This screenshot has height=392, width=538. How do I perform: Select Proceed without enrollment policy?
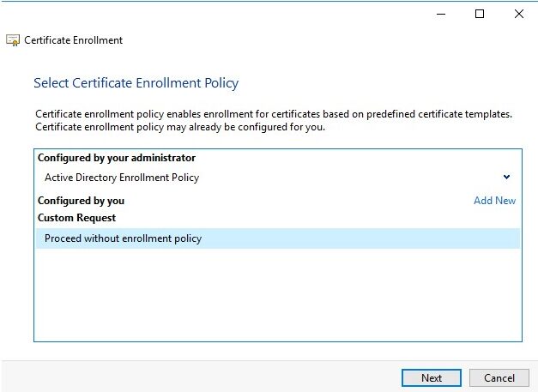tap(124, 238)
